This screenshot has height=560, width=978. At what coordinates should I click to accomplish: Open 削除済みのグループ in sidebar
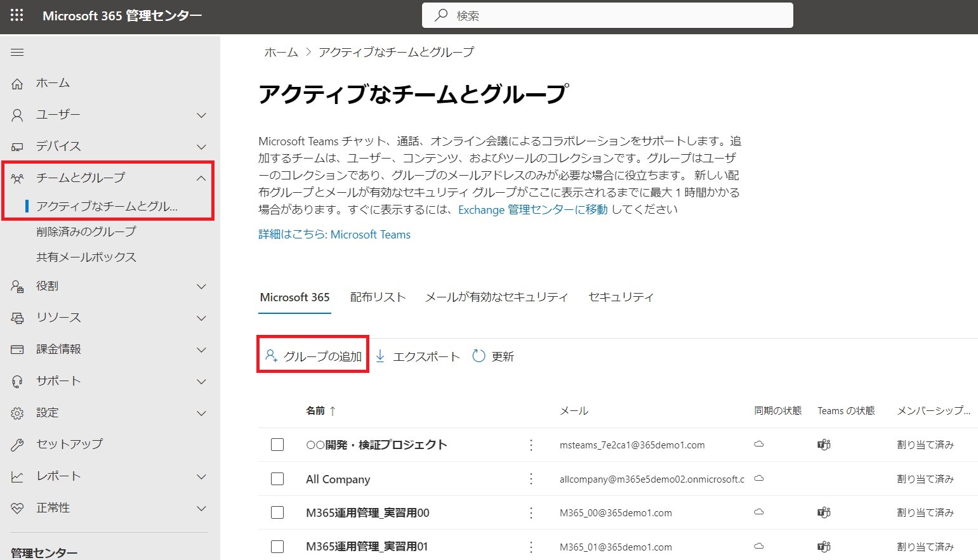(x=86, y=231)
